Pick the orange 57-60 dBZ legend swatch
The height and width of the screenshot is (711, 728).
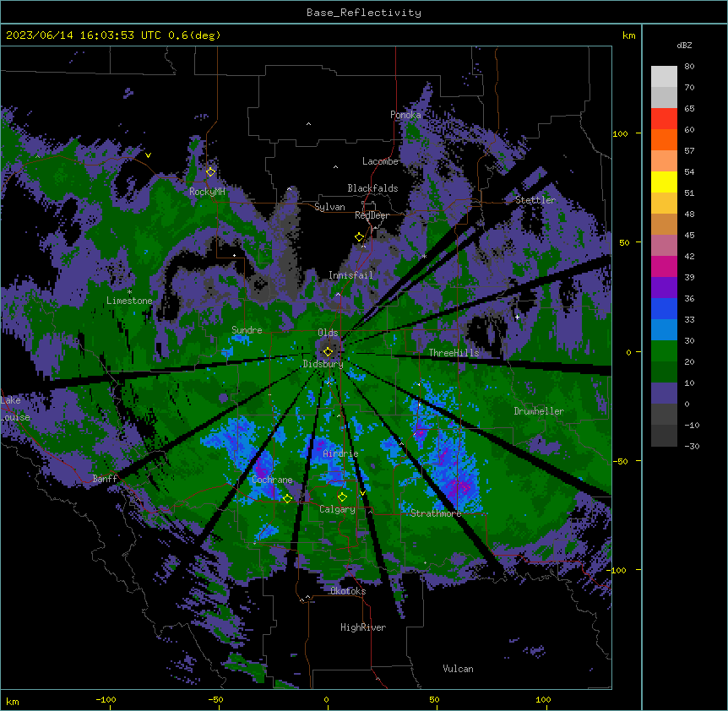(664, 139)
